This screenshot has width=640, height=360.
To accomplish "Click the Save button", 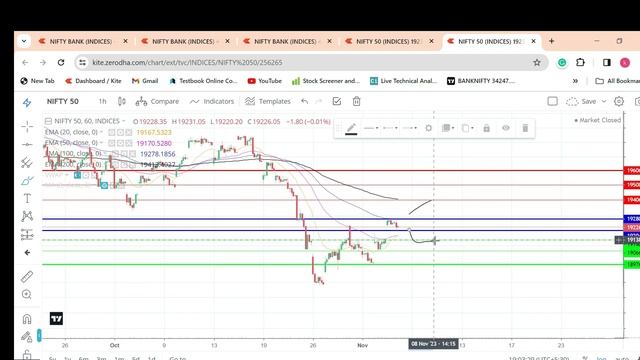I will pyautogui.click(x=581, y=101).
